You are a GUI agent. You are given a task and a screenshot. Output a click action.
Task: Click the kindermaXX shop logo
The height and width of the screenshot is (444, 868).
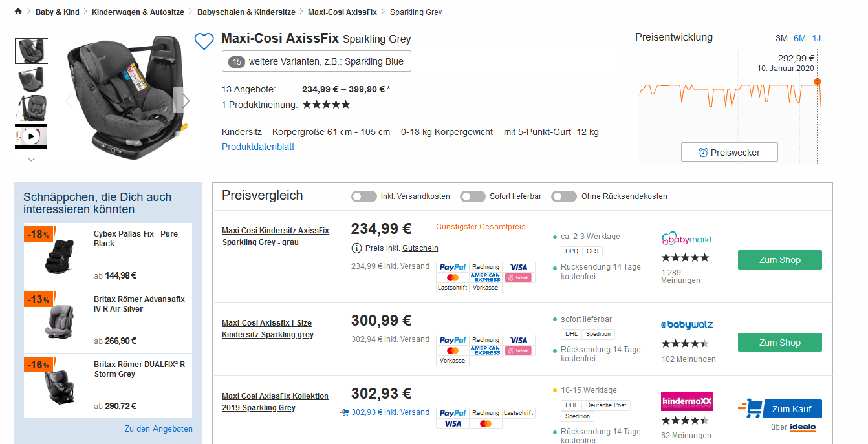point(686,402)
